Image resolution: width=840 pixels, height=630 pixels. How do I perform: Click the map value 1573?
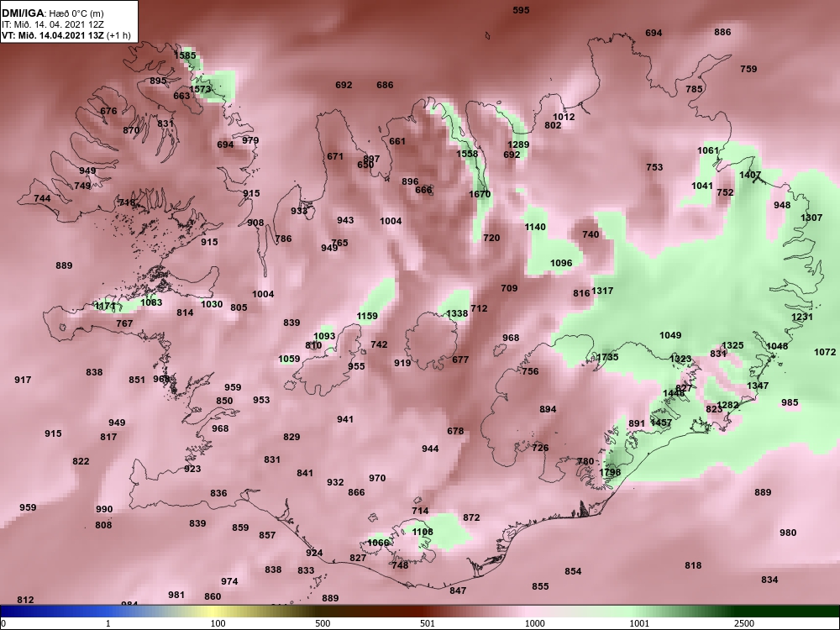click(x=201, y=89)
